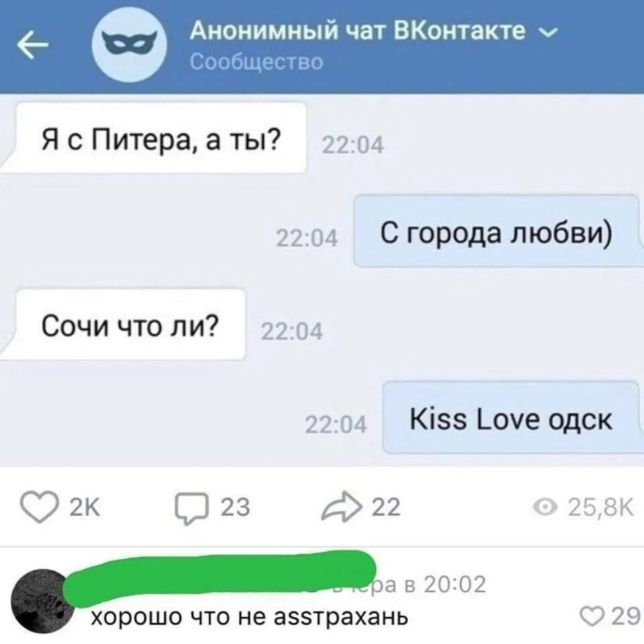Screen dimensions: 644x644
Task: Open comments via the speech bubble icon
Action: click(x=192, y=508)
